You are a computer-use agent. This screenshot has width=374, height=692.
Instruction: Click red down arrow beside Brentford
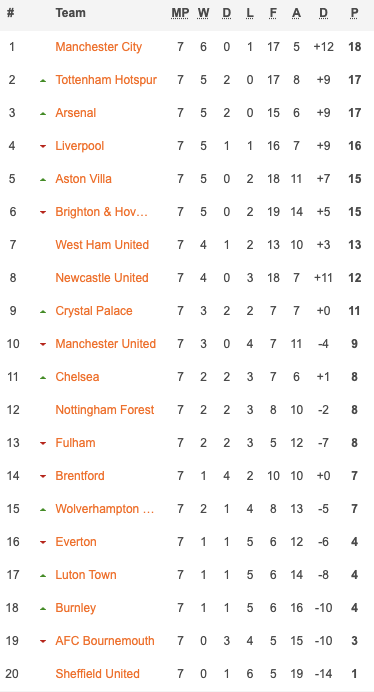click(x=43, y=476)
